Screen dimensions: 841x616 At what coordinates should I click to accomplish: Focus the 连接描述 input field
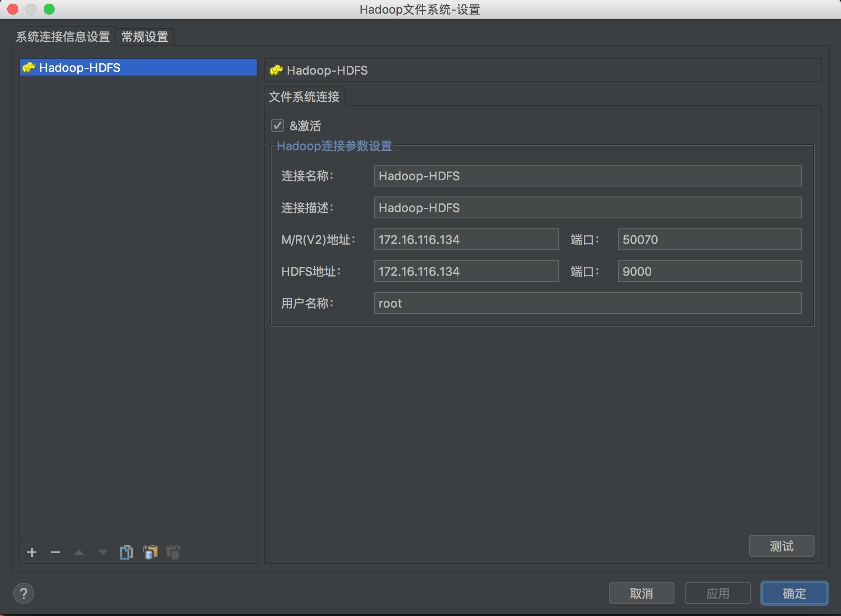click(x=588, y=207)
